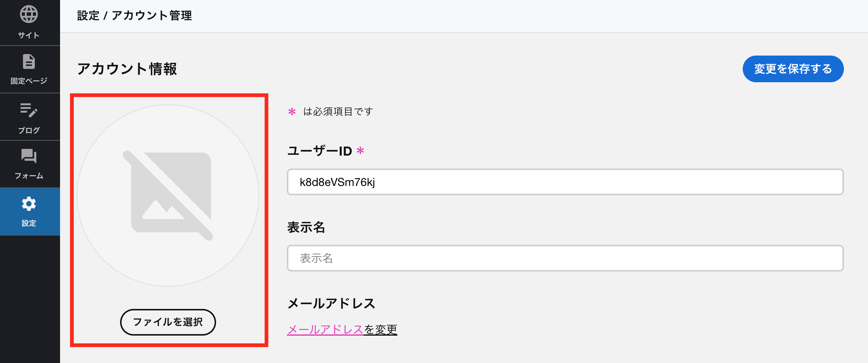
Task: Click the no-image placeholder icon
Action: coord(168,196)
